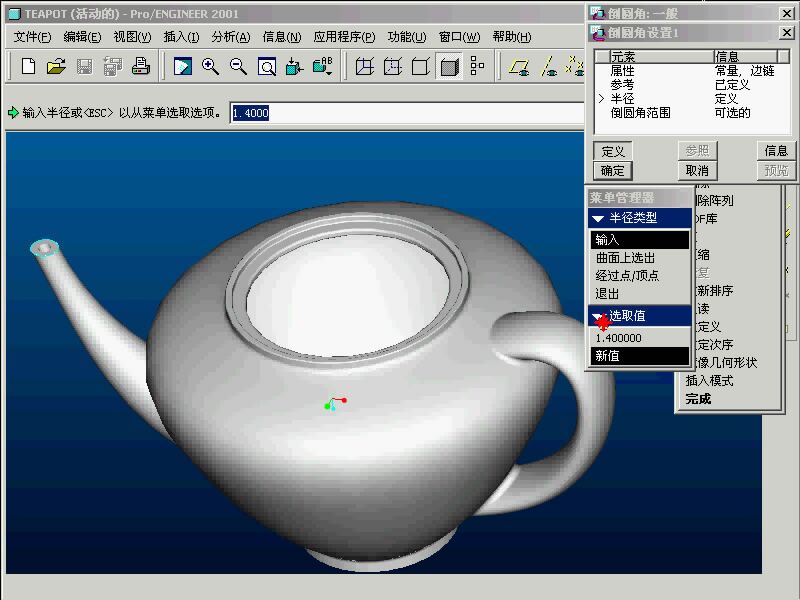800x600 pixels.
Task: Click the 确定 button in the dialog
Action: (x=613, y=171)
